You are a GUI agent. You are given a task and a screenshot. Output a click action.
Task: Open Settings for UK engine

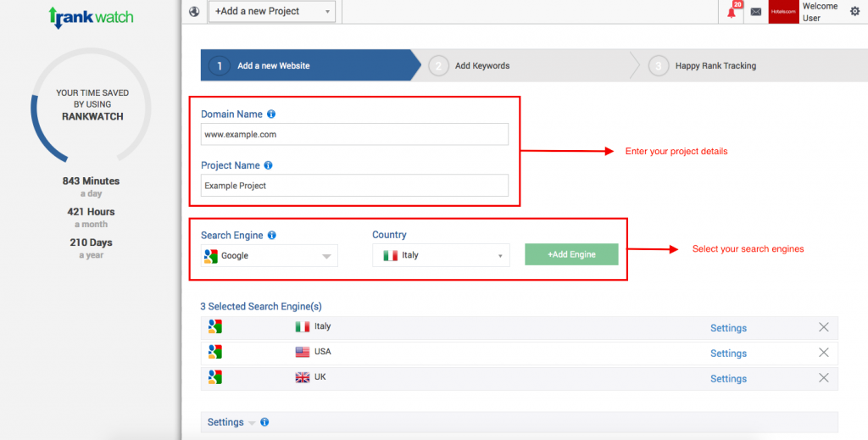[728, 379]
